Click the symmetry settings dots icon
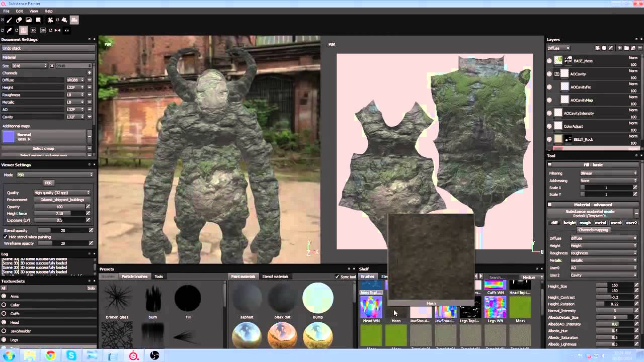644x362 pixels. coord(66,30)
